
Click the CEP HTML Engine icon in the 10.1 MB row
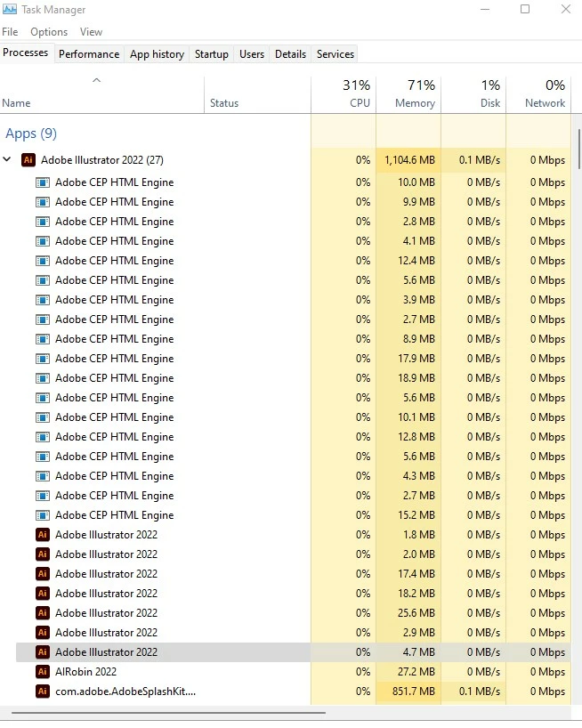point(43,417)
